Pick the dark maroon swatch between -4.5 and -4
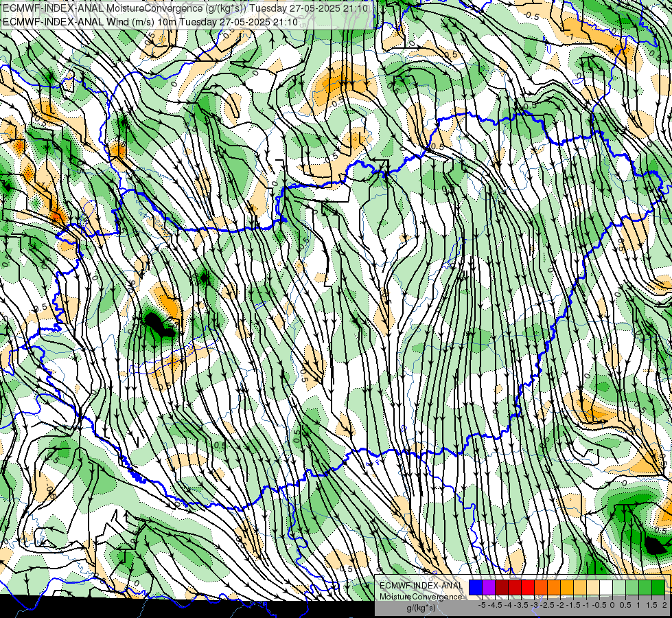 click(x=502, y=587)
